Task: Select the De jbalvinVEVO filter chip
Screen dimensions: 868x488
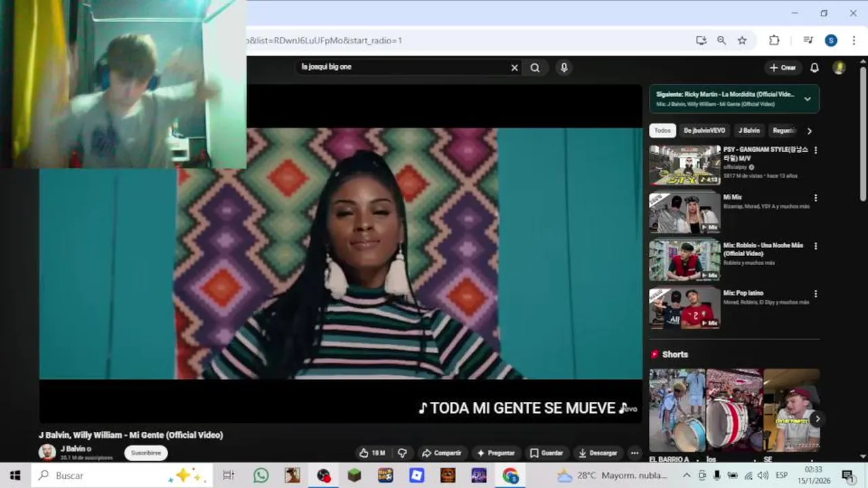Action: click(704, 131)
